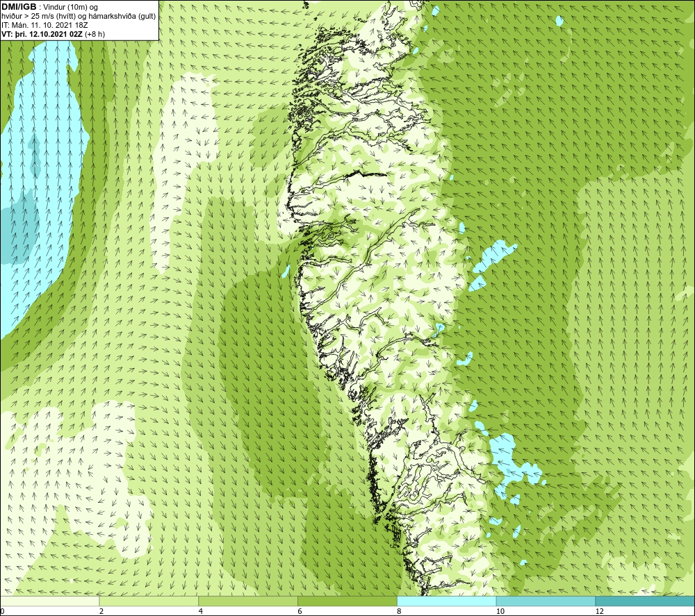Click the 2–4 m/s light green band
695x616 pixels.
(149, 601)
